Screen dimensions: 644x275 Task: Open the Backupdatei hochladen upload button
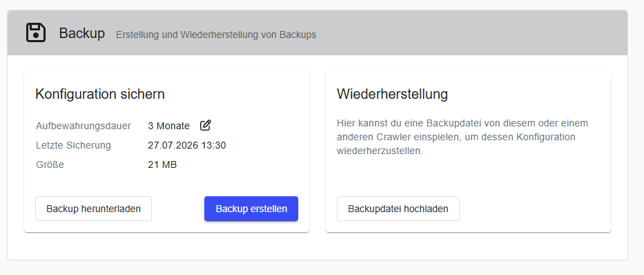398,209
